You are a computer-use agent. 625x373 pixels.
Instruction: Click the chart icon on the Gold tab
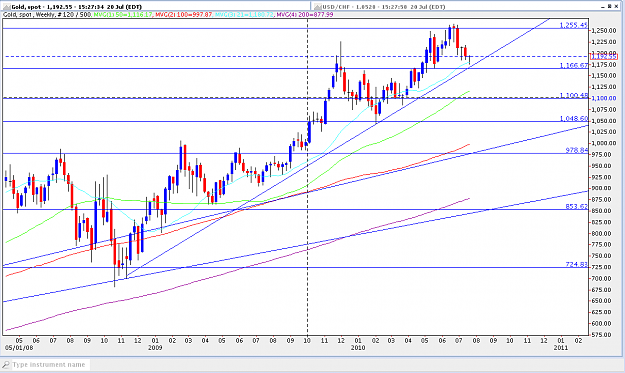(6, 6)
